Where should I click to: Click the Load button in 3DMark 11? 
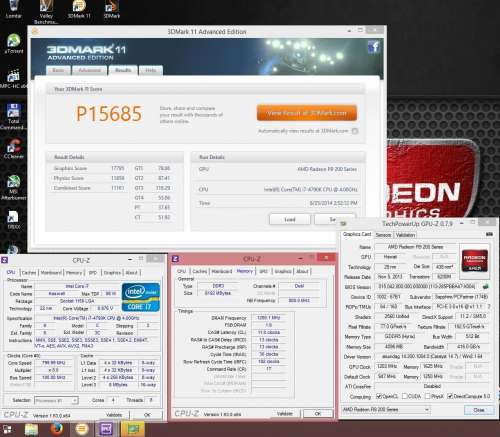click(x=290, y=219)
